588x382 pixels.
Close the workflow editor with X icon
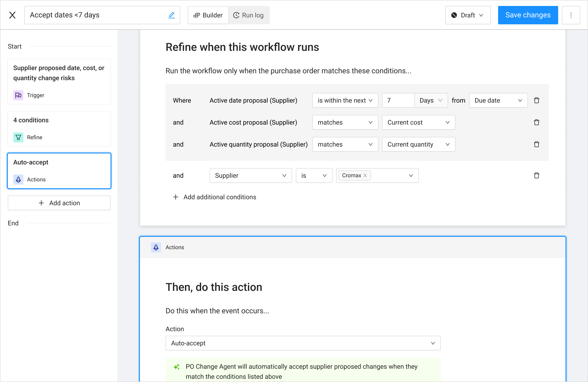click(x=12, y=15)
